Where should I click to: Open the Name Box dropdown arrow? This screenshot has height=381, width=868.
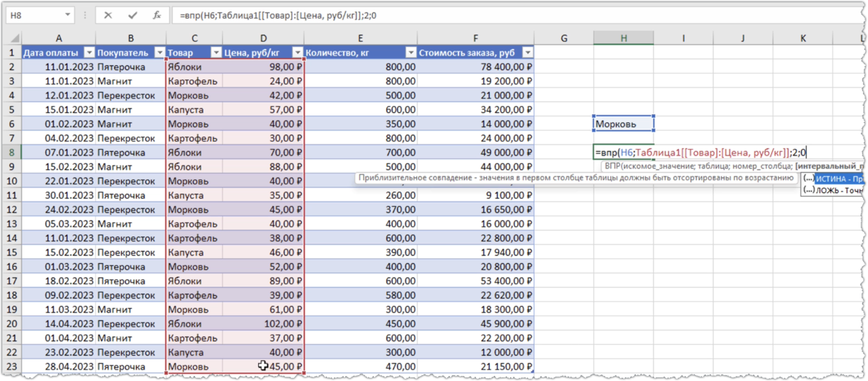click(68, 14)
